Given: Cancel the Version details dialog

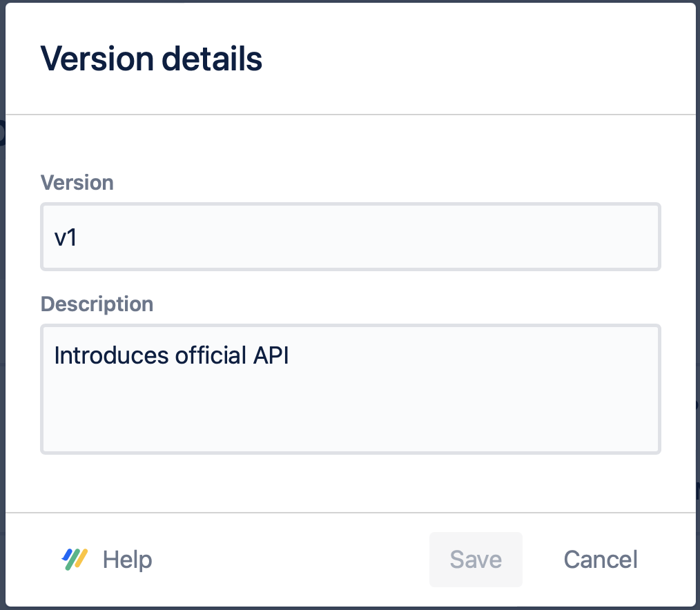Looking at the screenshot, I should 600,559.
